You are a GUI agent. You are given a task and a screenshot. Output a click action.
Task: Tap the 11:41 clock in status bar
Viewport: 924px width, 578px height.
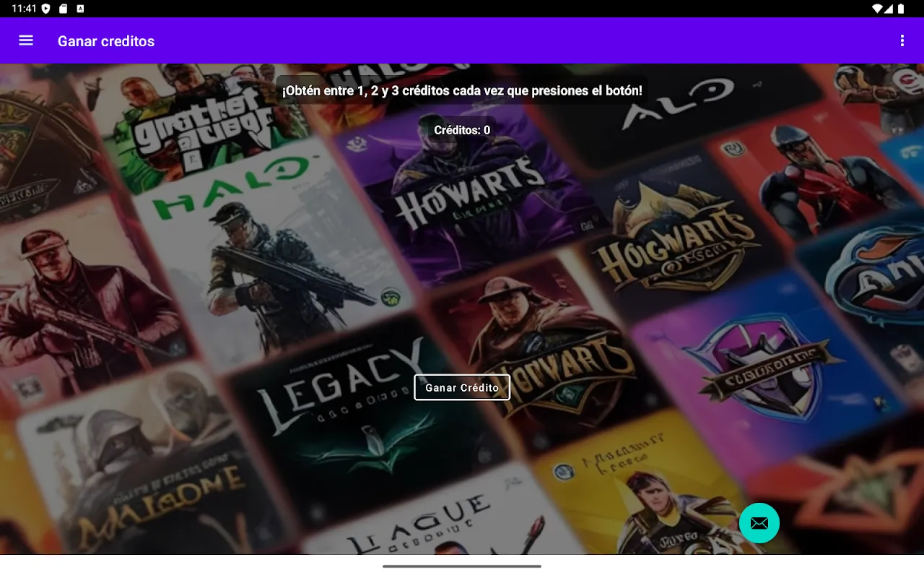23,9
